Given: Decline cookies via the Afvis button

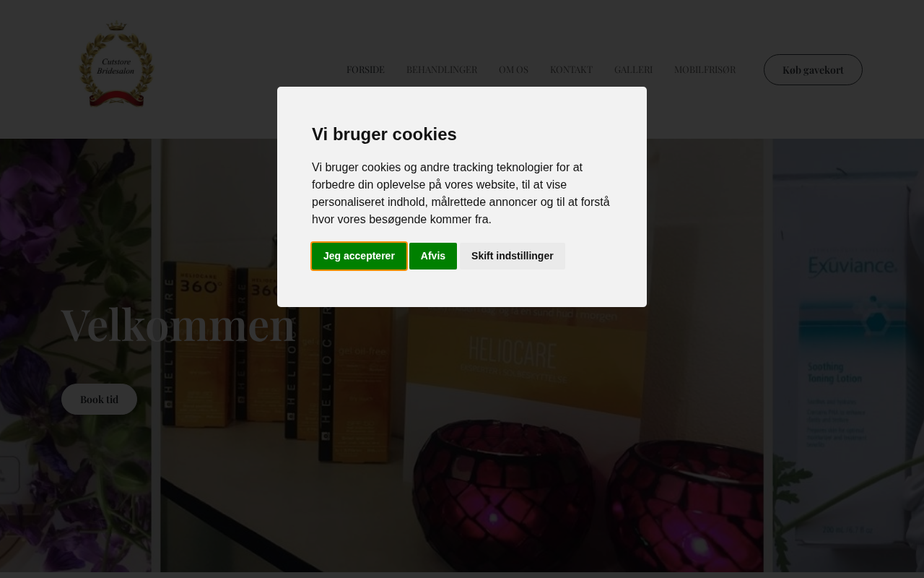Looking at the screenshot, I should (433, 256).
